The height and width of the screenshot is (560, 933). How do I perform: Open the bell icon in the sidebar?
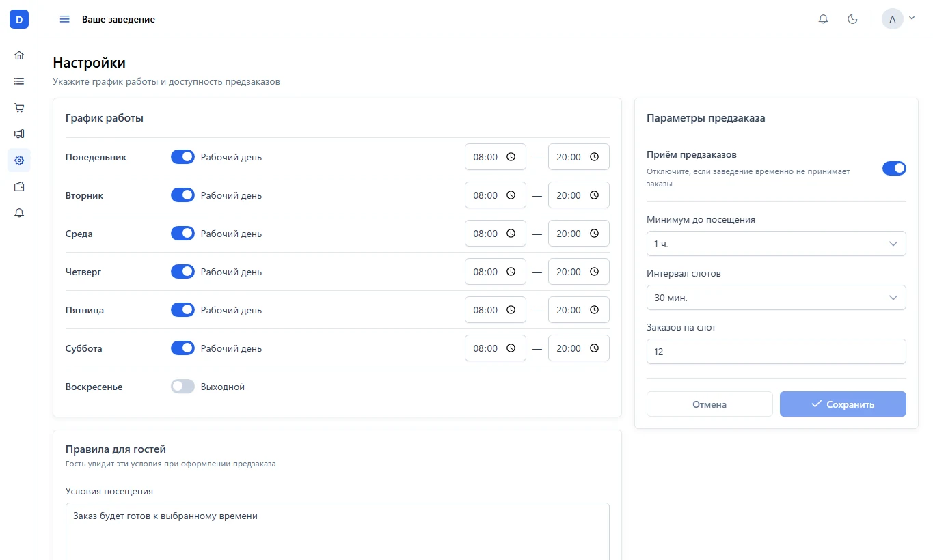[x=19, y=213]
